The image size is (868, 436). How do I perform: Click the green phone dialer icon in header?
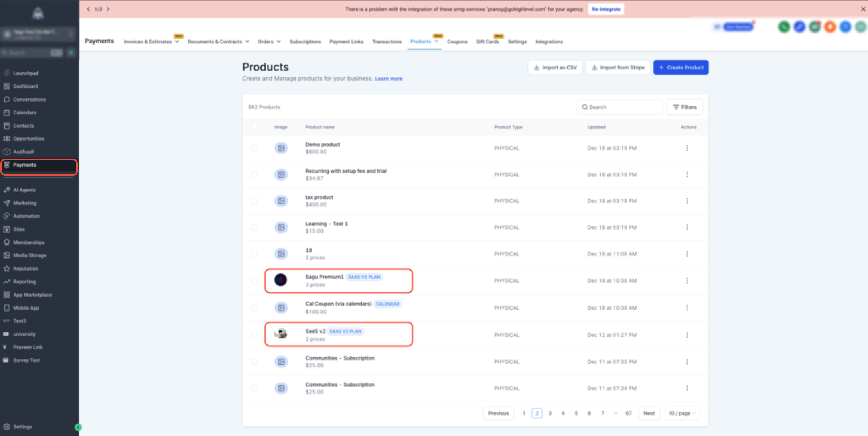pyautogui.click(x=784, y=27)
